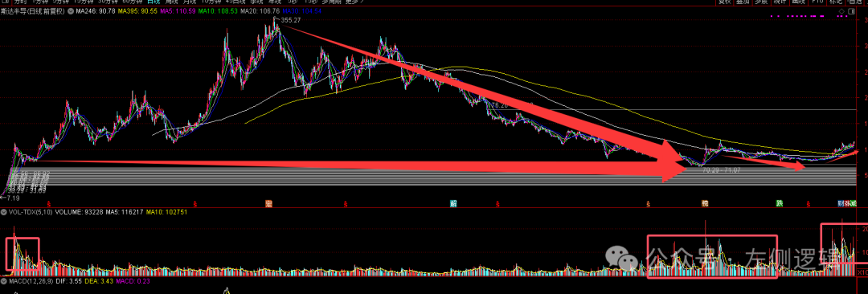Screen dimensions: 868x294
Task: Toggle the side panel icon beside the diamond
Action: click(x=851, y=11)
